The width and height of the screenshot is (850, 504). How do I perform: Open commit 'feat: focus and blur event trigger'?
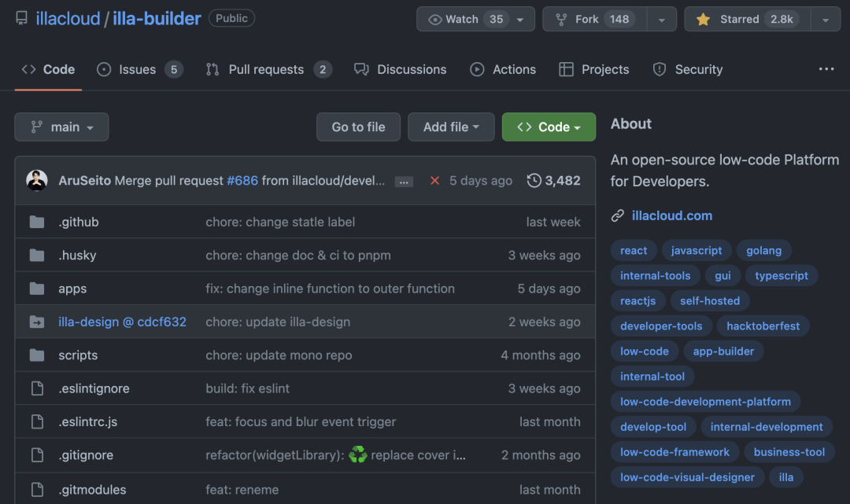pyautogui.click(x=301, y=421)
